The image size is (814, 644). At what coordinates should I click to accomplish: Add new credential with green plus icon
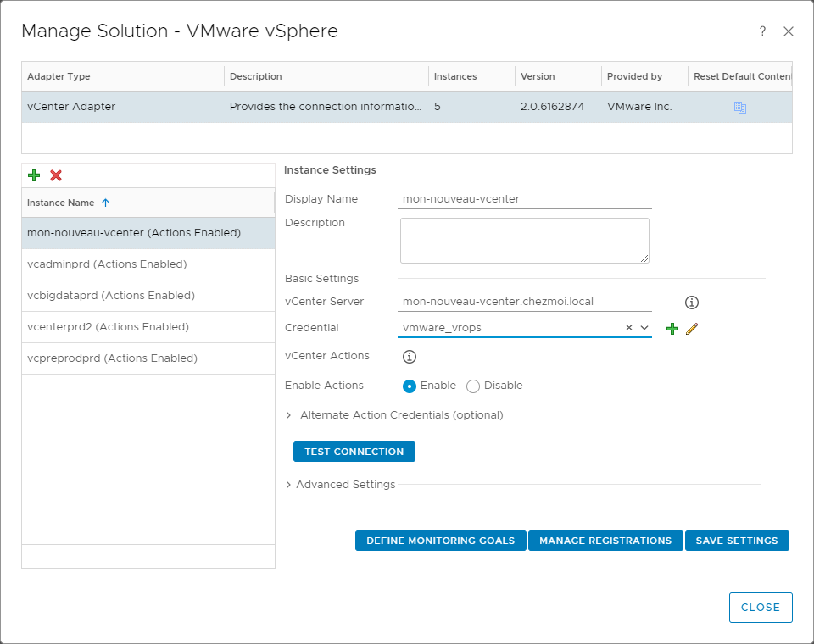point(672,329)
